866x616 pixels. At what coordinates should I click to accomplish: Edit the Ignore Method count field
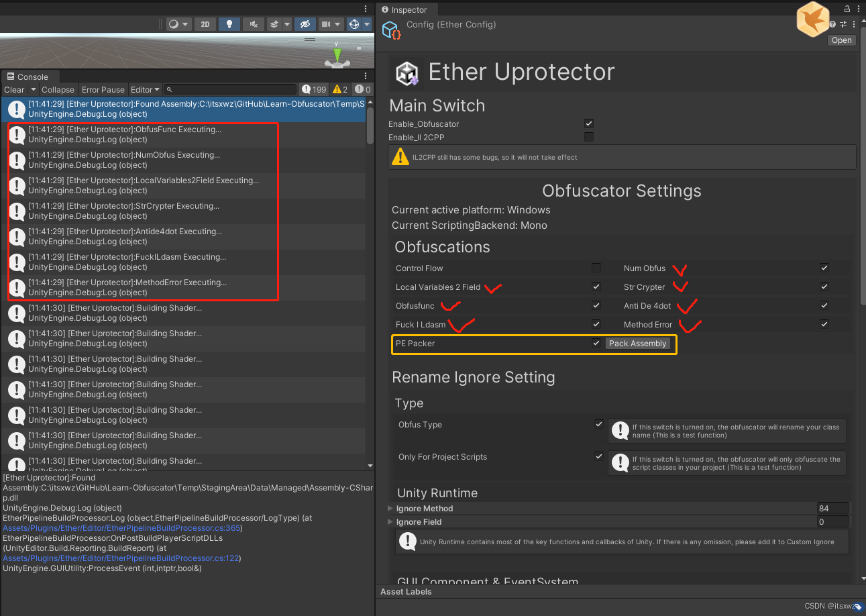pos(832,508)
